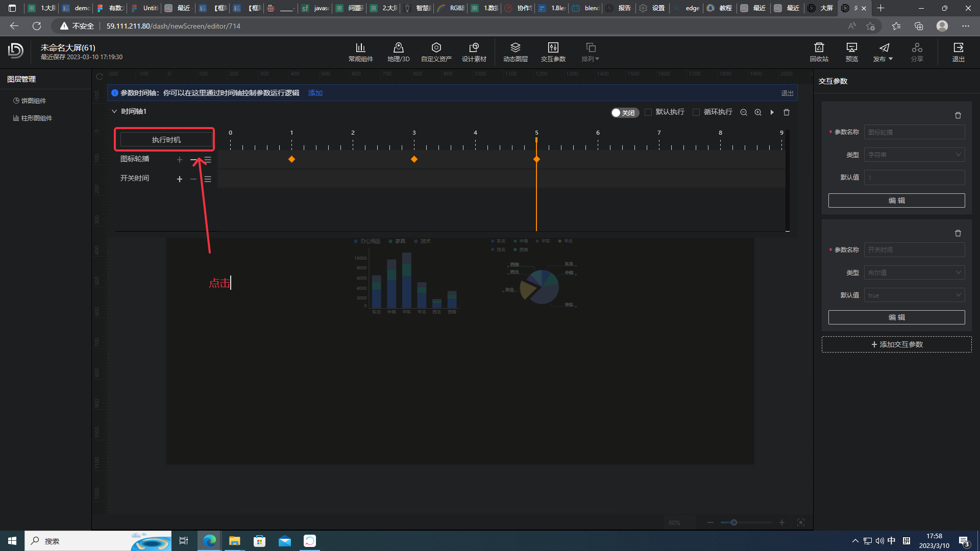Click keyframe at 1 second
980x551 pixels.
[291, 160]
